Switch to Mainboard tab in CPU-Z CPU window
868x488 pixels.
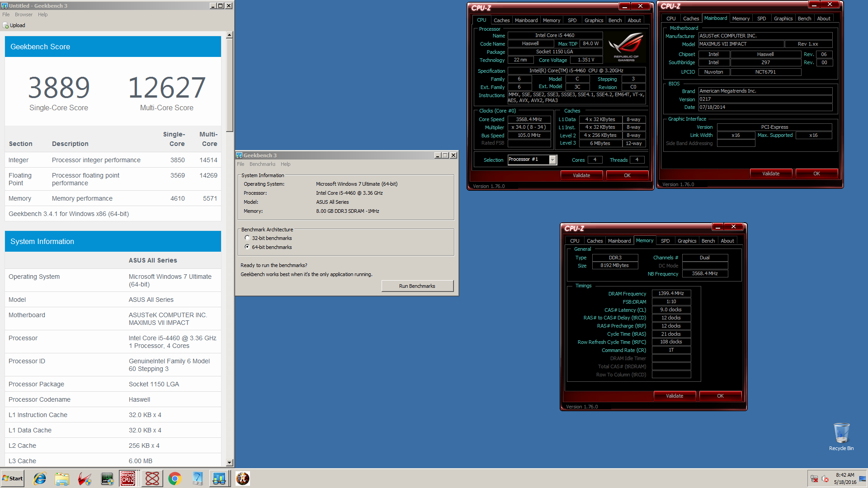526,20
